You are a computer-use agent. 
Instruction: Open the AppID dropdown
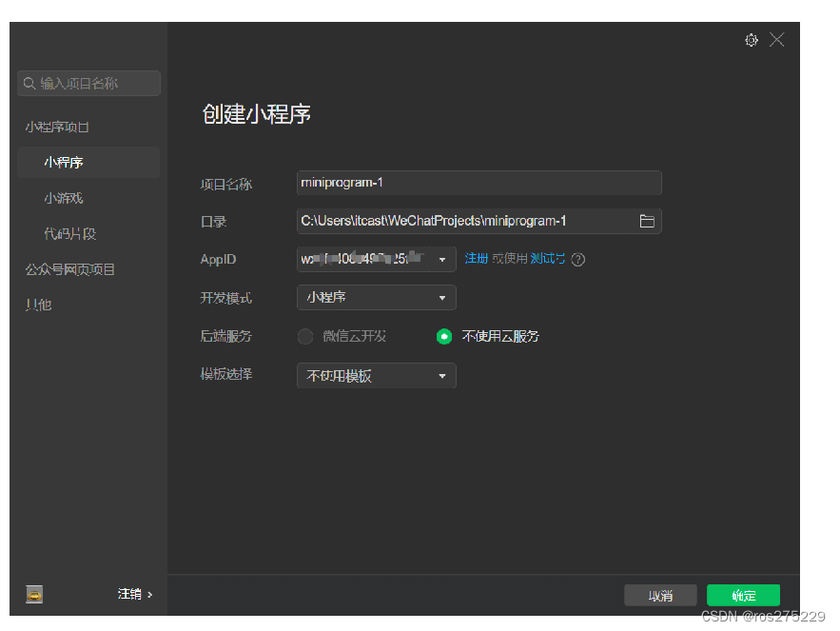441,259
